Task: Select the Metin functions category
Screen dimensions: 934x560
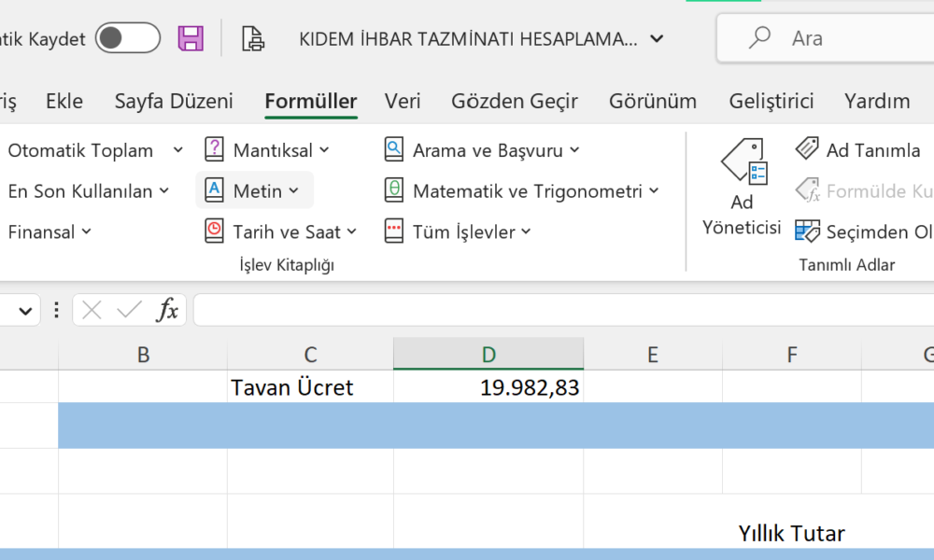Action: pos(253,190)
